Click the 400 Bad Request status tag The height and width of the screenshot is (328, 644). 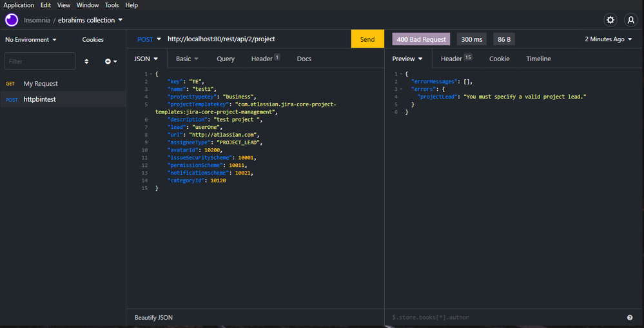tap(422, 39)
